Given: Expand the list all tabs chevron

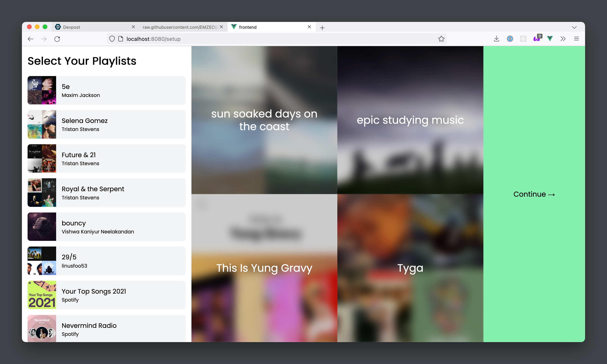Looking at the screenshot, I should click(574, 27).
